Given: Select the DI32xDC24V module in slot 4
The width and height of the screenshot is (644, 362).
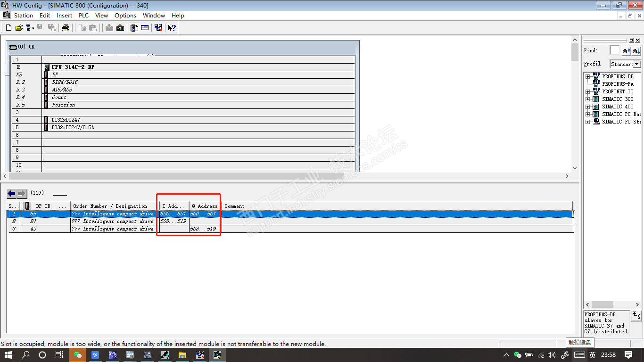Looking at the screenshot, I should click(183, 120).
